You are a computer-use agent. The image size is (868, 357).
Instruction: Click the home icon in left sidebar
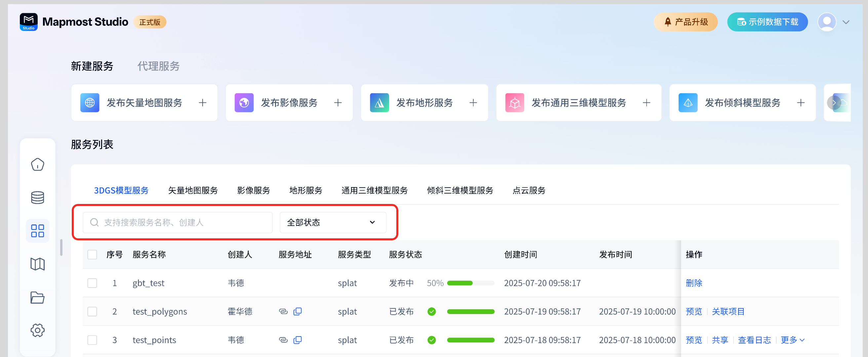coord(37,165)
